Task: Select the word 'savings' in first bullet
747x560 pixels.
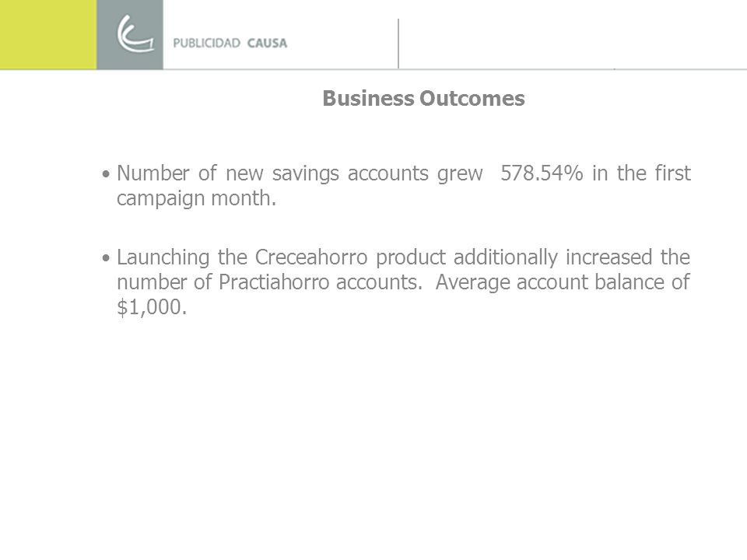Action: tap(305, 173)
